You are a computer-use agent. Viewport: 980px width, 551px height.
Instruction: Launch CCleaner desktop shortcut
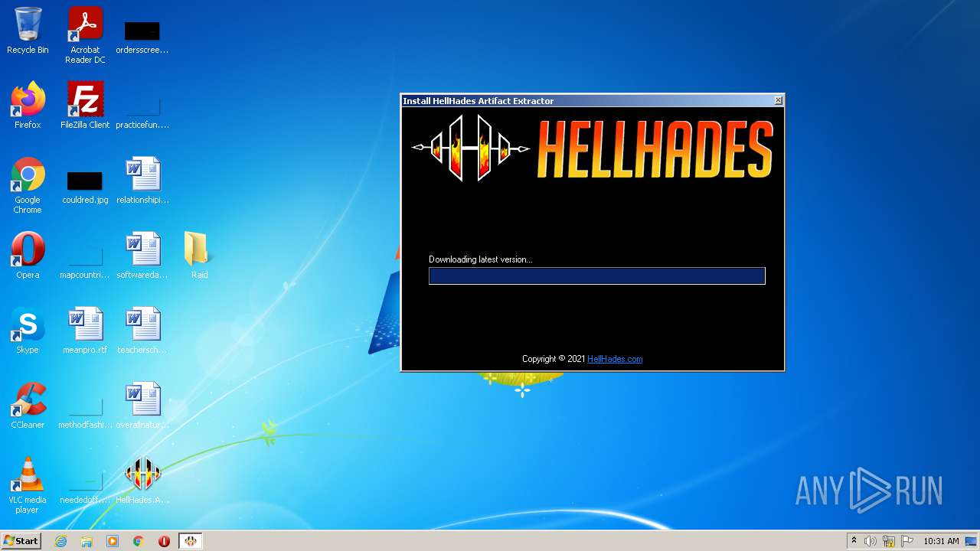point(28,406)
